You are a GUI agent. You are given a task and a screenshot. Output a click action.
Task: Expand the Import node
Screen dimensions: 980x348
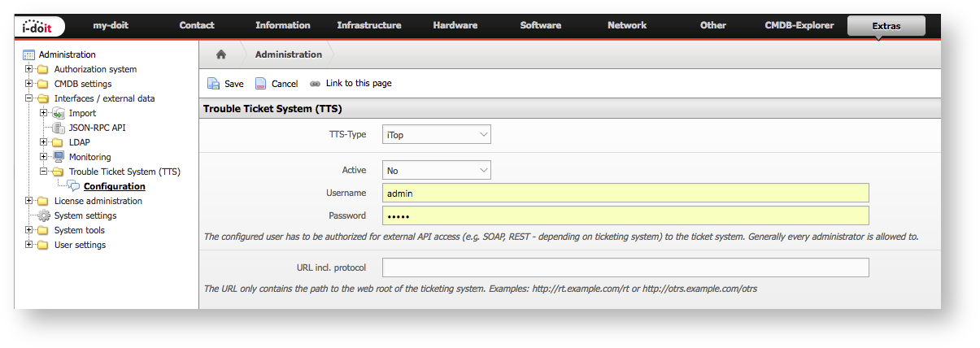tap(44, 113)
